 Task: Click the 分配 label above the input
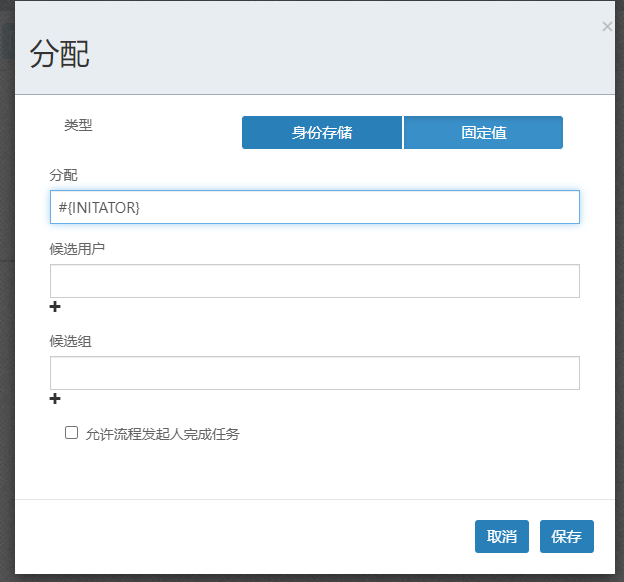point(63,175)
